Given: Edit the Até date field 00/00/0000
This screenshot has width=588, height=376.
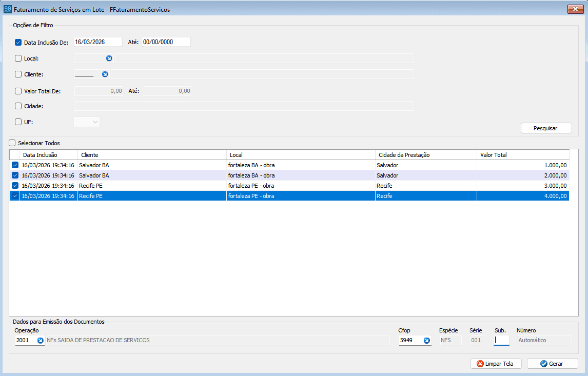Looking at the screenshot, I should [166, 42].
